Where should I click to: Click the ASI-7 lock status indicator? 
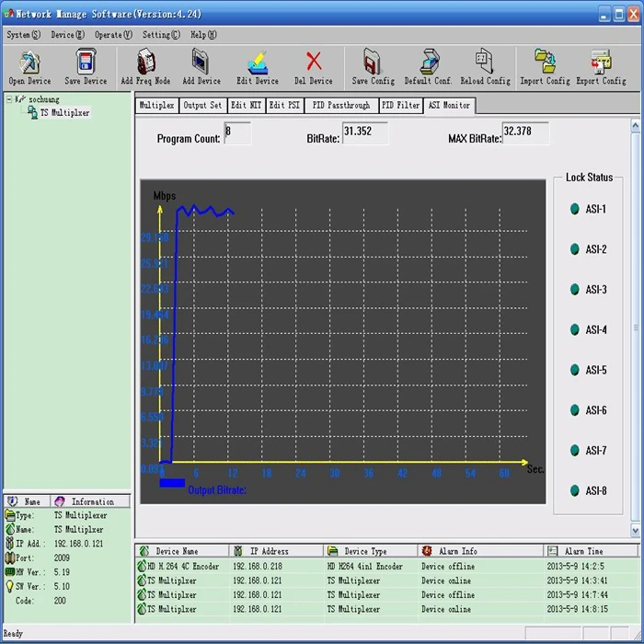(x=575, y=450)
